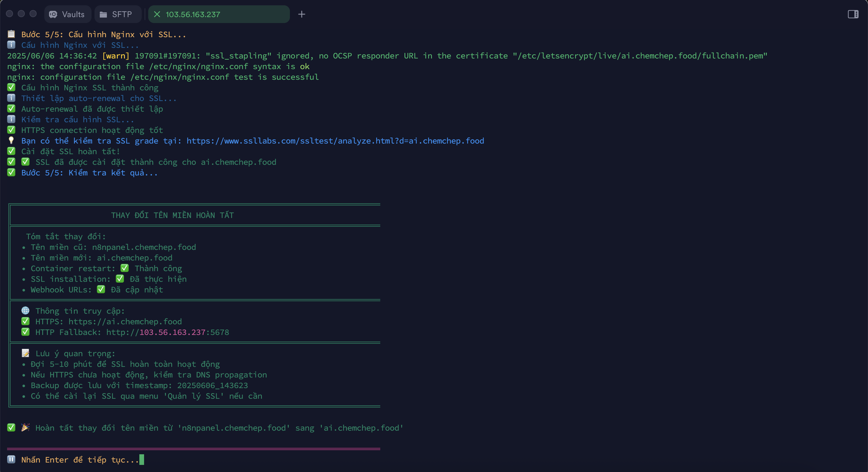868x472 pixels.
Task: Open the ssllabs.com SSL test link
Action: [335, 141]
